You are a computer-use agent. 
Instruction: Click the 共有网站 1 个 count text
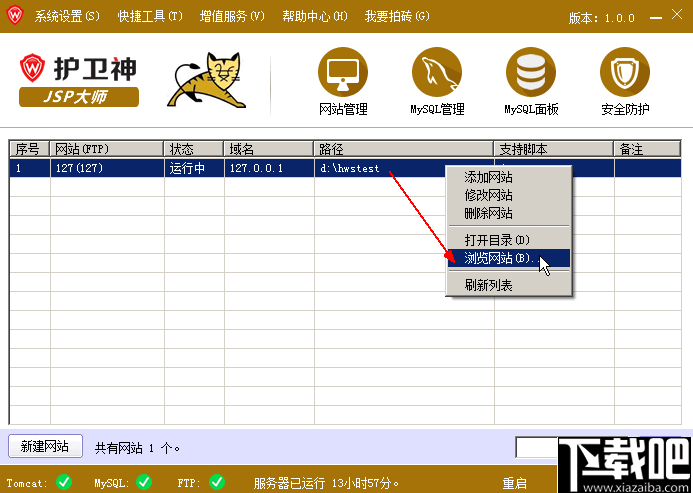(x=137, y=448)
